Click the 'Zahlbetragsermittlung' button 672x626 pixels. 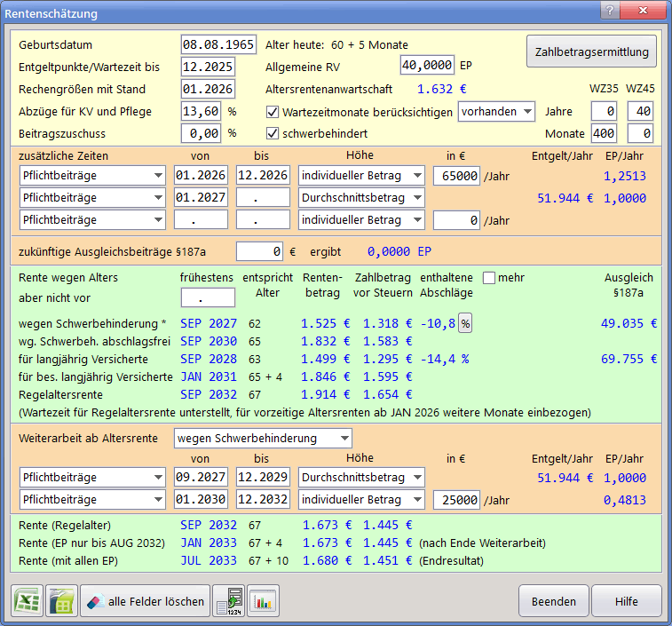pos(592,52)
